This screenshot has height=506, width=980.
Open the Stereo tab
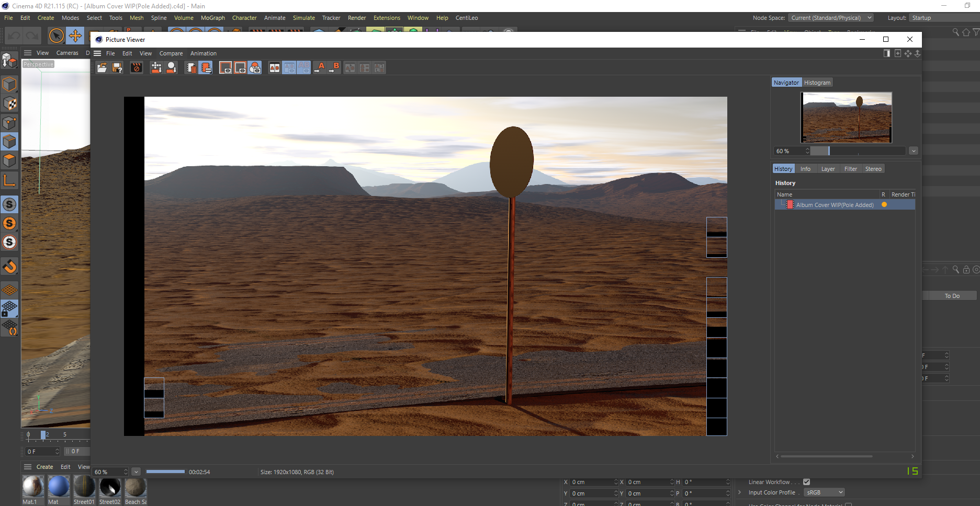point(873,169)
